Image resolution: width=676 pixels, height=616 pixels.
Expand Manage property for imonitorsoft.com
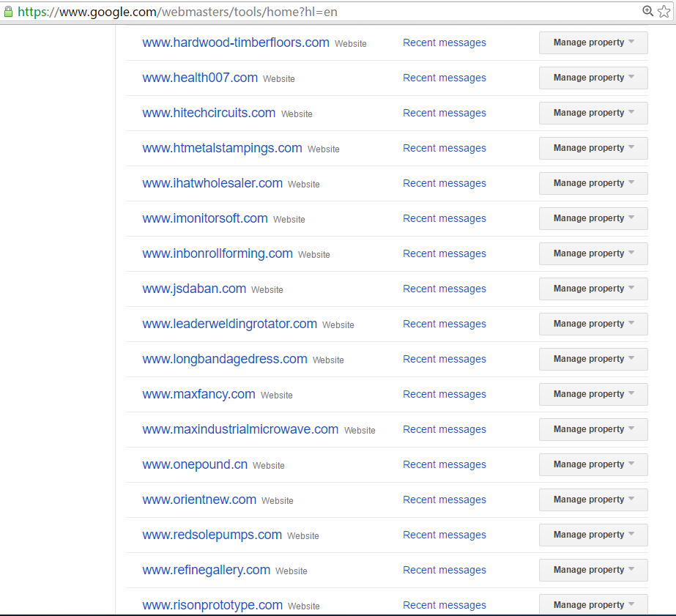point(593,218)
